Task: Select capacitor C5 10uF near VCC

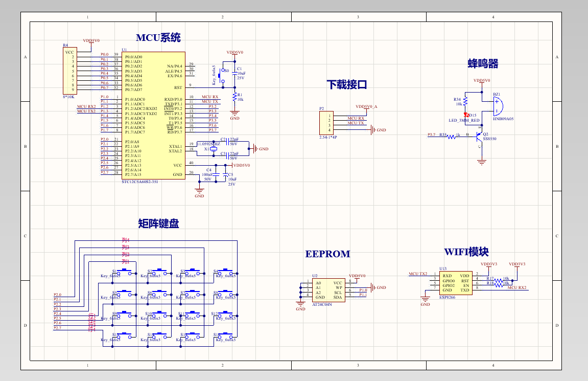Action: click(225, 174)
